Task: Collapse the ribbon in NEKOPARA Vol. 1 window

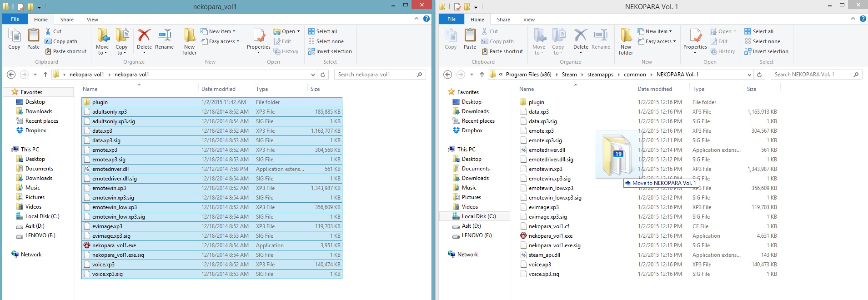Action: coord(853,19)
